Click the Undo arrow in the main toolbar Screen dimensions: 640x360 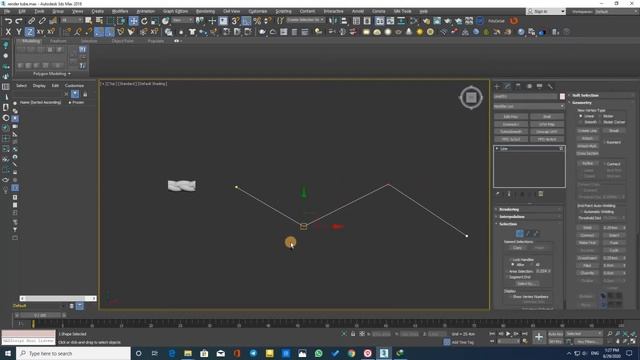[8, 21]
